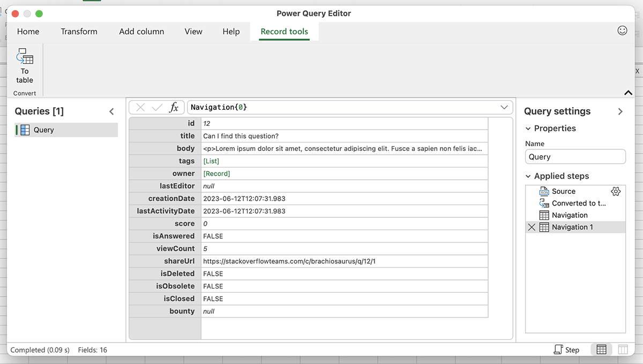Image resolution: width=643 pixels, height=364 pixels.
Task: Click the query Name input field
Action: point(575,157)
